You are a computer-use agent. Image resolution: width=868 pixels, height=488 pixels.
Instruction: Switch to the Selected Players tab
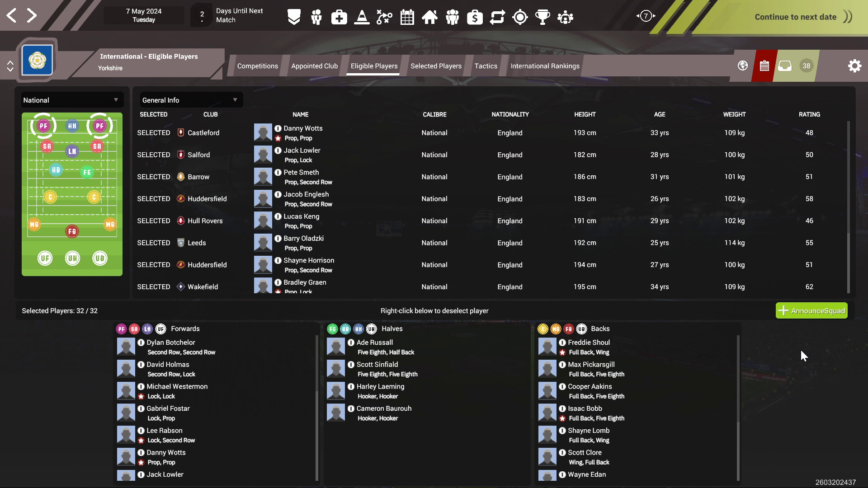tap(436, 66)
